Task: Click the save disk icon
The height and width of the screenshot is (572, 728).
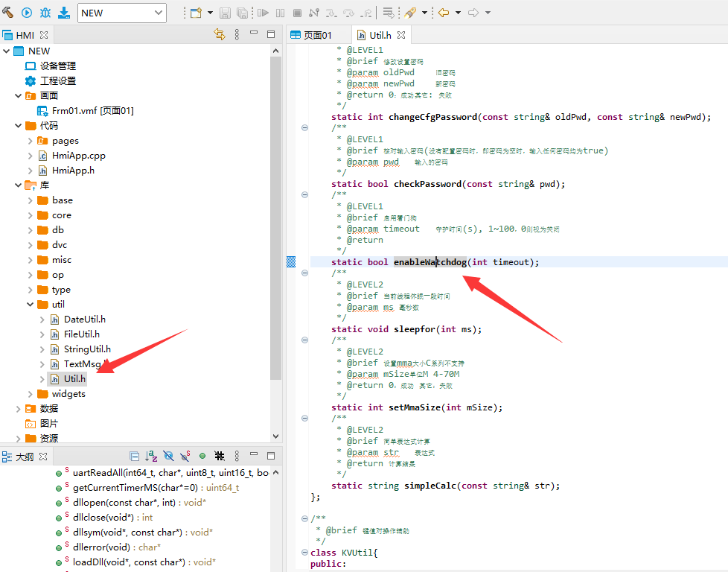Action: click(x=226, y=13)
